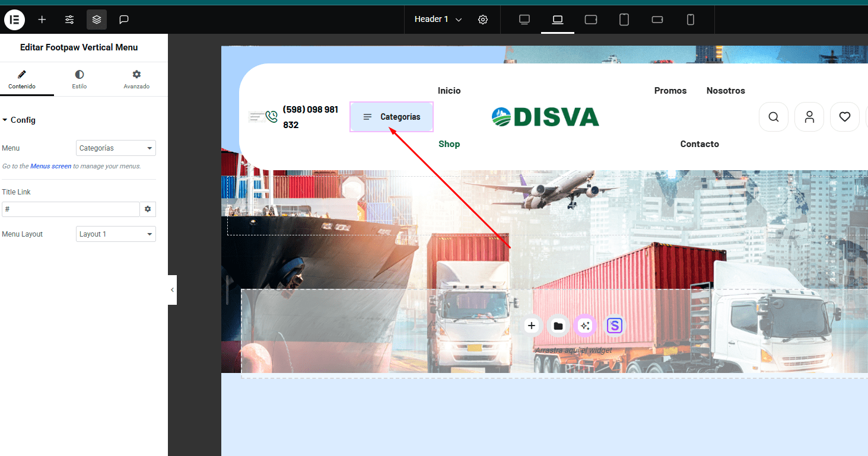This screenshot has width=868, height=456.
Task: Collapse the Config section
Action: [x=19, y=120]
